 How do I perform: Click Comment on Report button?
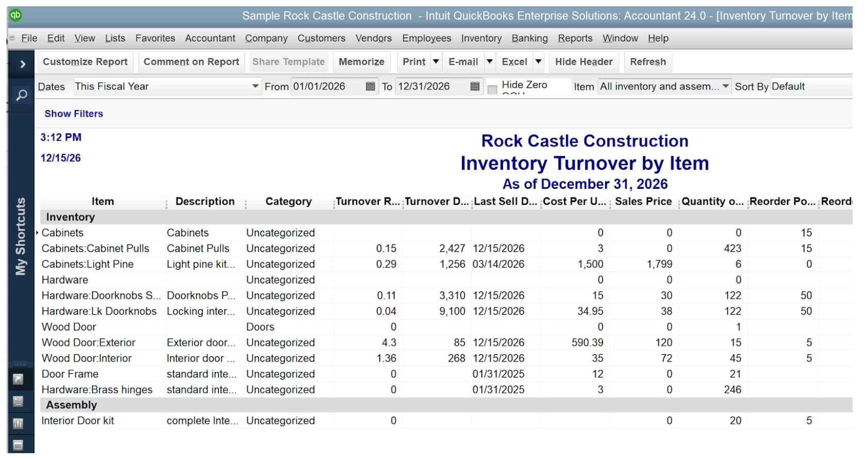(x=191, y=61)
